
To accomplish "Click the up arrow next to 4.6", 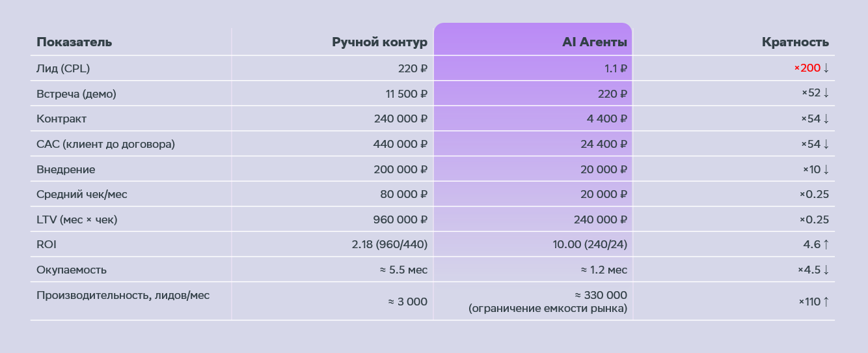I will tap(826, 245).
